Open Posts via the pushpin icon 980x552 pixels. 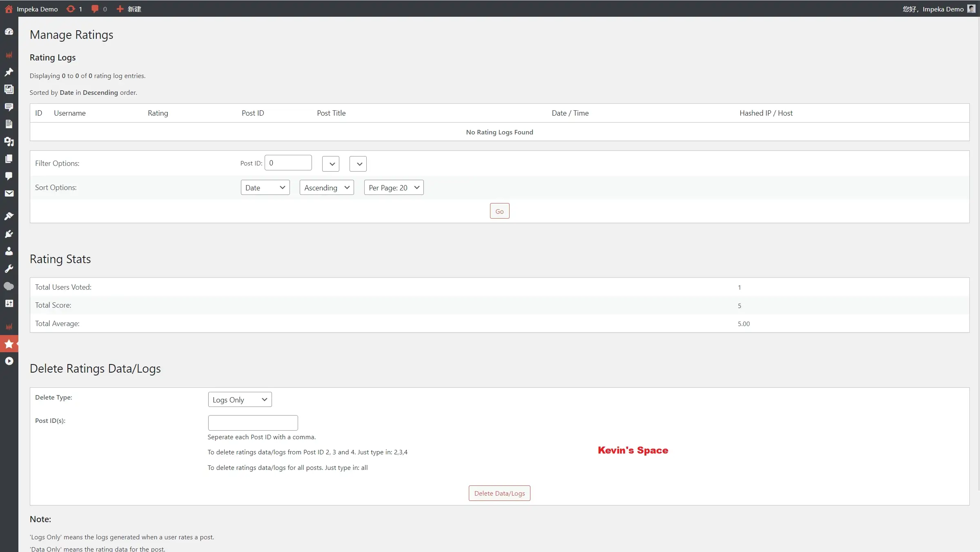coord(9,72)
